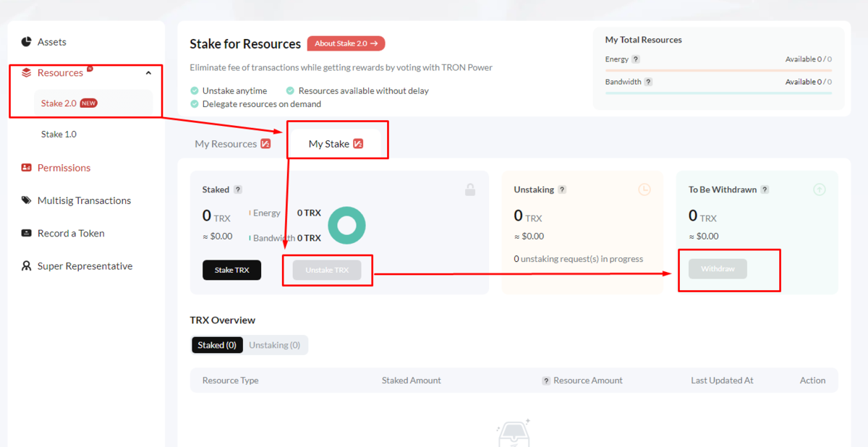Click the green check beside Delegate resources
The height and width of the screenshot is (447, 868).
point(195,104)
